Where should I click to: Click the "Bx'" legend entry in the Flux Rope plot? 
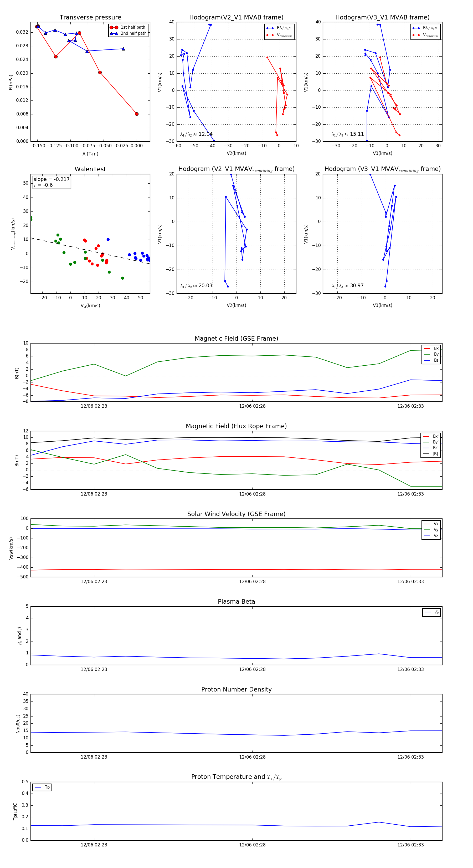[431, 436]
